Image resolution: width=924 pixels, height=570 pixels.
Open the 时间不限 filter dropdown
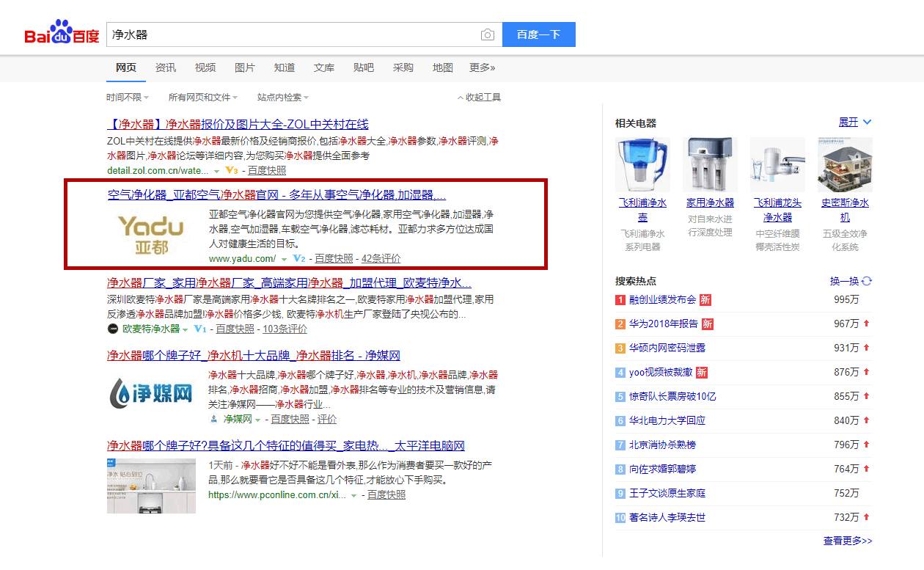(x=128, y=97)
